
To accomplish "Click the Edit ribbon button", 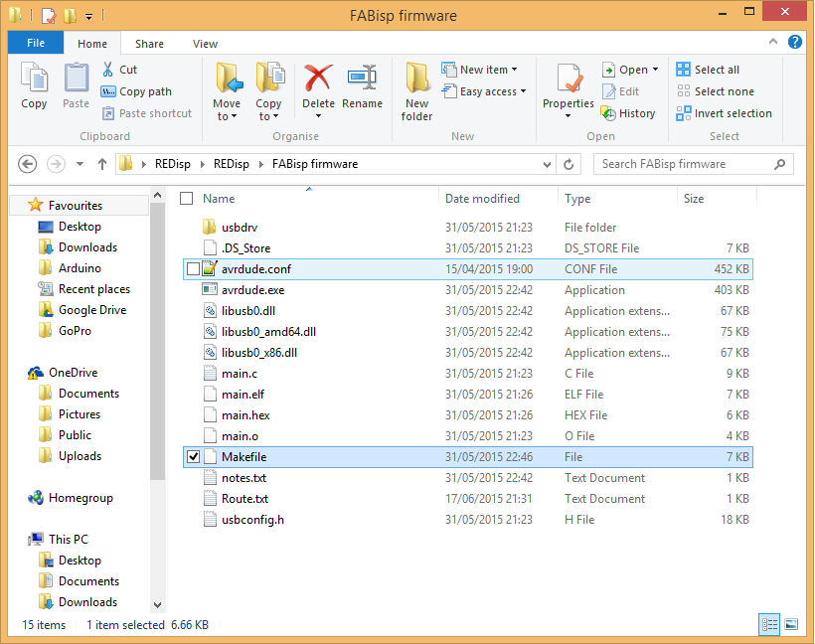I will tap(620, 91).
